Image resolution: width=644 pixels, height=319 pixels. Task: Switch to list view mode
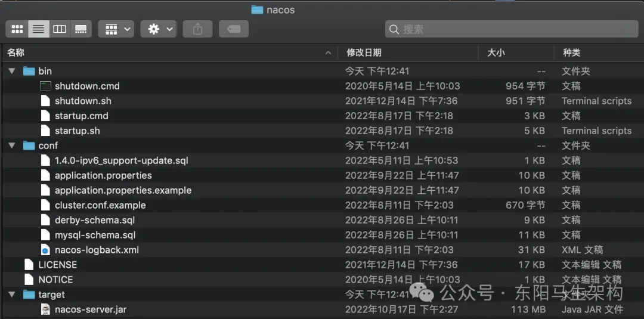click(x=39, y=29)
